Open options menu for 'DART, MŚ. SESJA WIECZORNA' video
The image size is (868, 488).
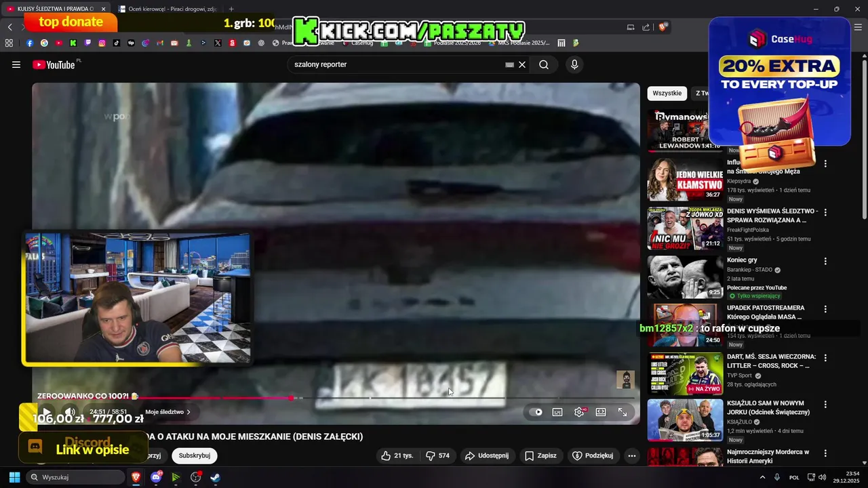coord(825,357)
